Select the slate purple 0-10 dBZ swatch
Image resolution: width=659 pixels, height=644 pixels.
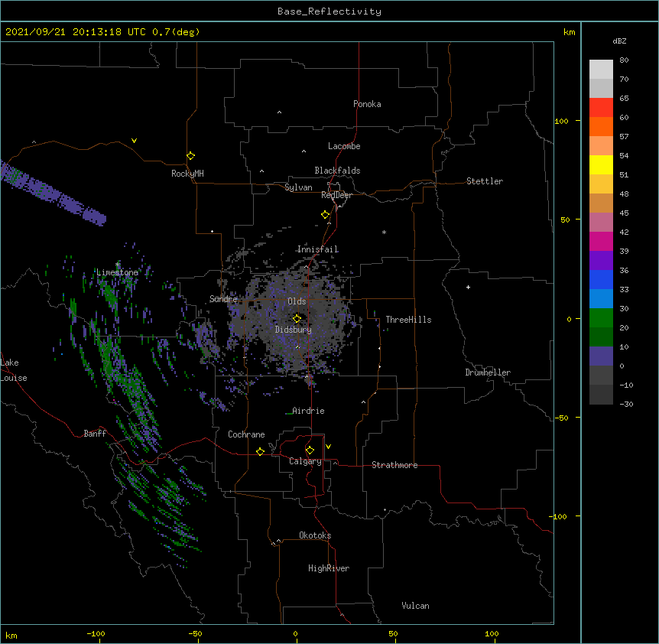[601, 356]
